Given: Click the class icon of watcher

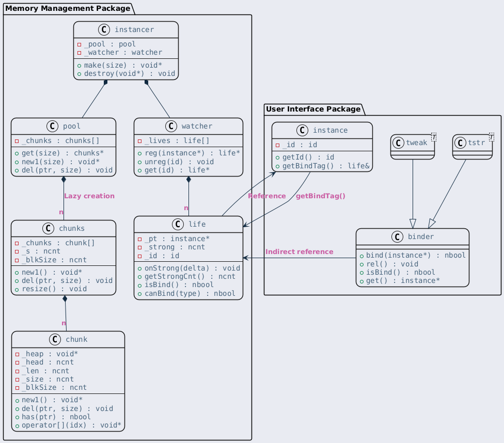Looking at the screenshot, I should tap(171, 126).
